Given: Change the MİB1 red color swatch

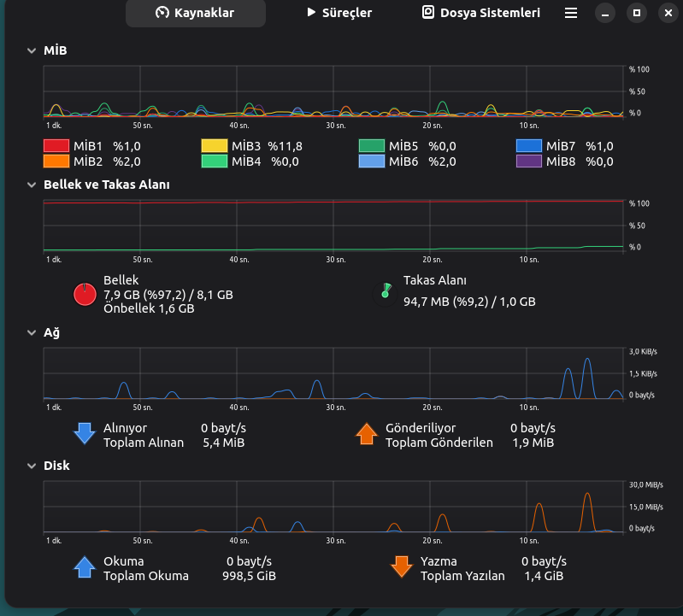Looking at the screenshot, I should [x=56, y=146].
